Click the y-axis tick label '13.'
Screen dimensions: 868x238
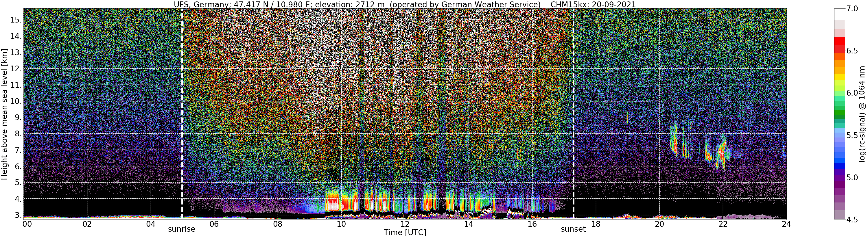16,53
